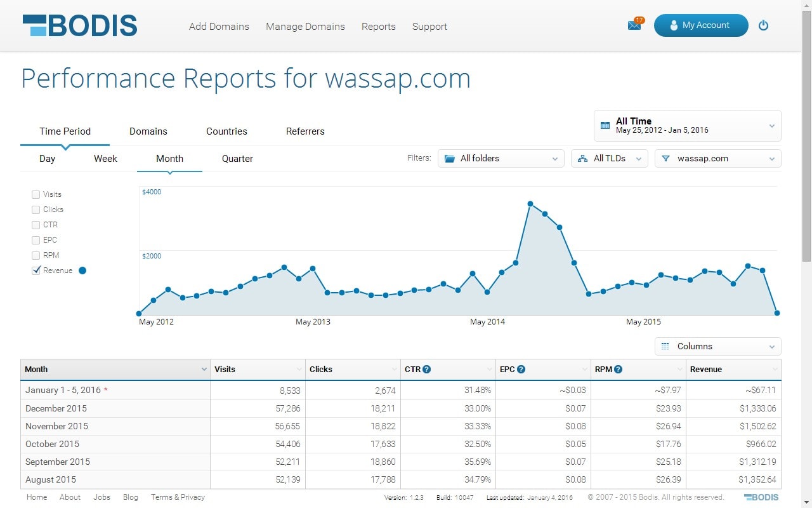812x508 pixels.
Task: Click the Bodis logo in header
Action: (x=80, y=26)
